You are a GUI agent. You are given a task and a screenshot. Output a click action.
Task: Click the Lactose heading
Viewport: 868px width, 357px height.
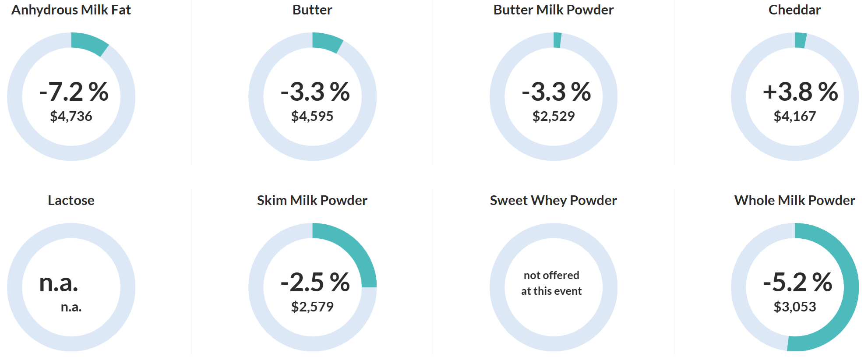click(x=71, y=201)
